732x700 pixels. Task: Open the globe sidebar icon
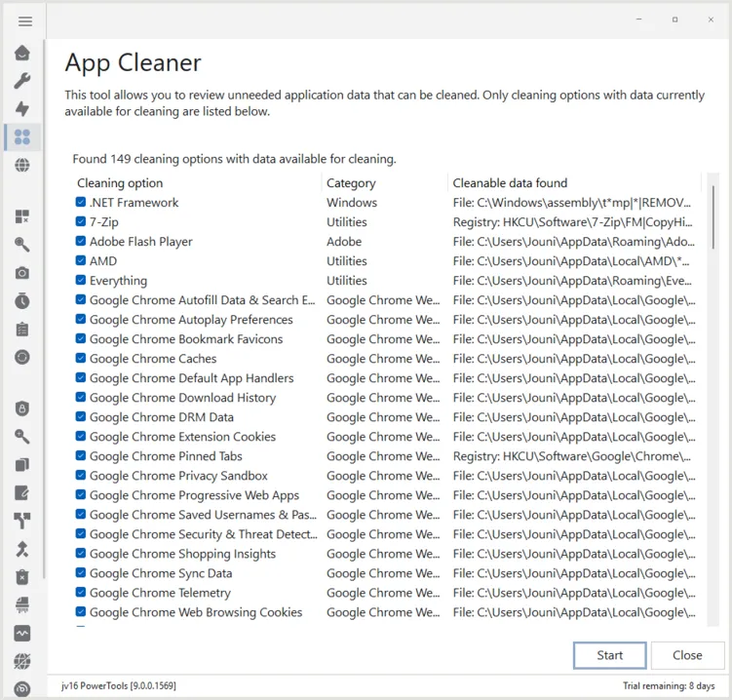click(22, 165)
